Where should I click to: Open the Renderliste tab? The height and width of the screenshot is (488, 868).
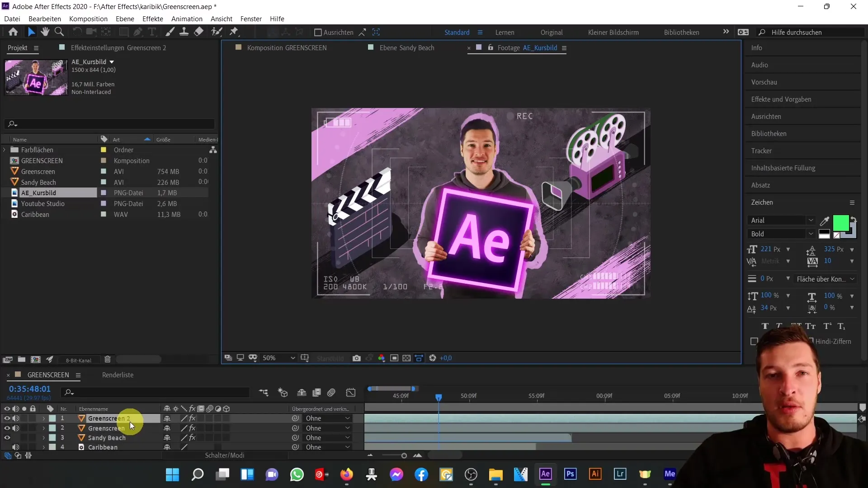click(118, 375)
